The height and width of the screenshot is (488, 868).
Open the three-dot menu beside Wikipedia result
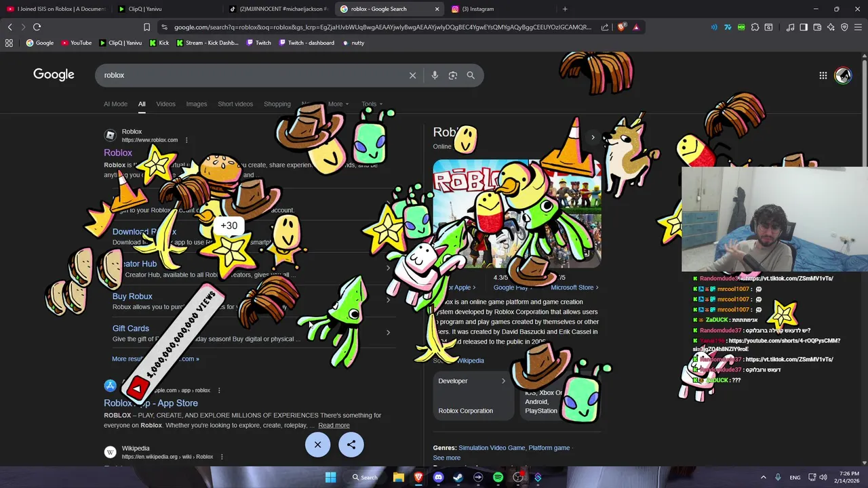221,457
